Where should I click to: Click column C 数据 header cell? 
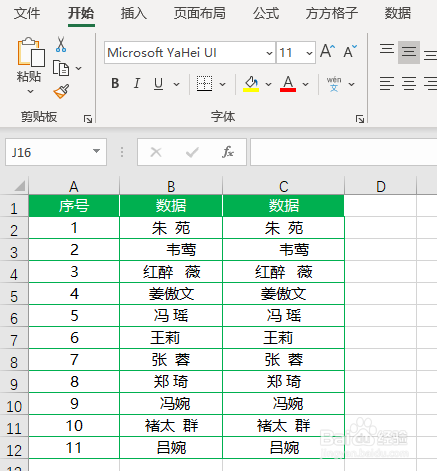click(283, 206)
